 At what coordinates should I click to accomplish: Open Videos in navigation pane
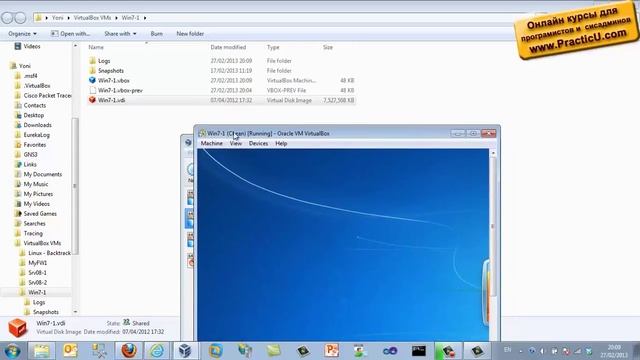point(32,47)
